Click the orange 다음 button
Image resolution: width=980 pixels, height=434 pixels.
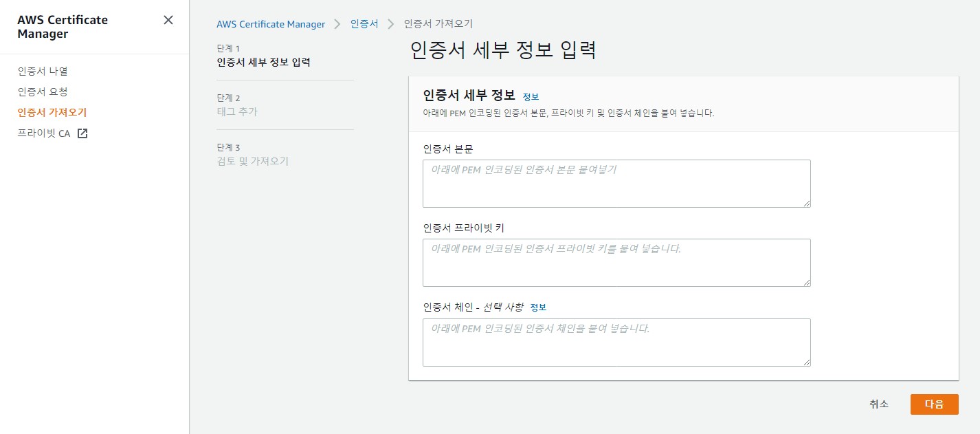tap(934, 404)
